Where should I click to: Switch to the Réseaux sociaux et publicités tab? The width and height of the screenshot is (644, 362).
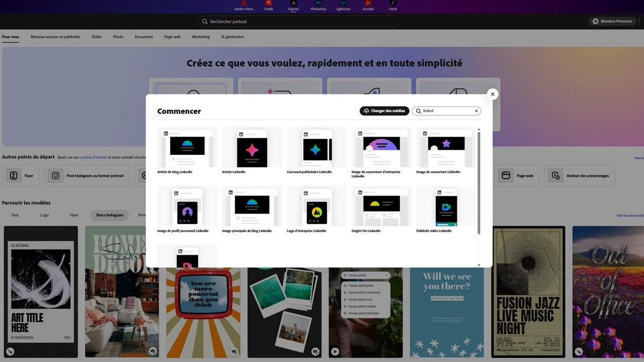[55, 37]
